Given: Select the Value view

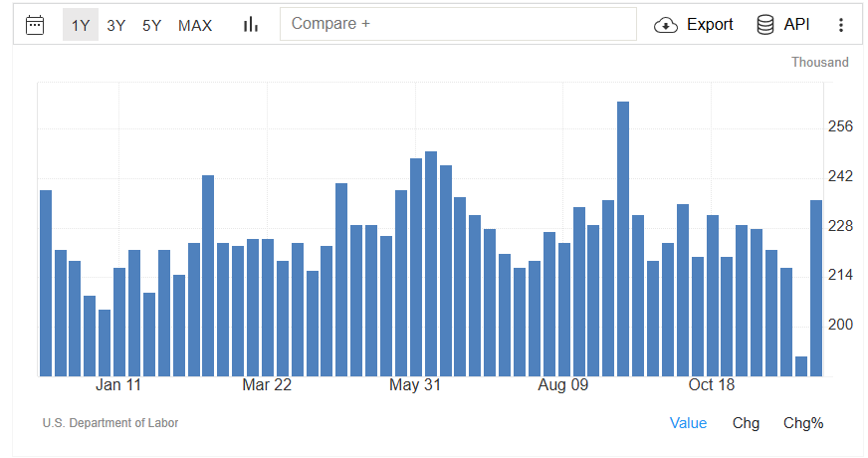Looking at the screenshot, I should click(x=688, y=423).
